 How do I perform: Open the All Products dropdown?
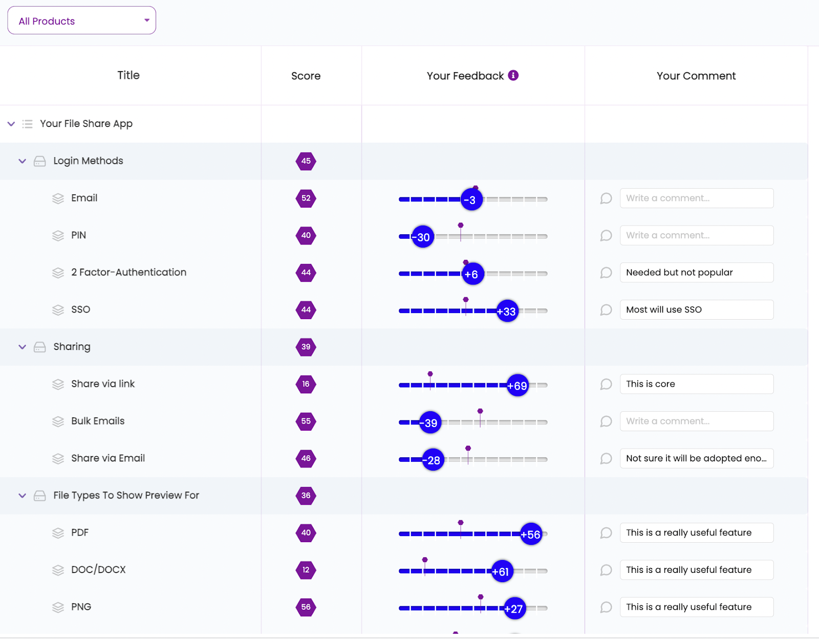pos(81,20)
